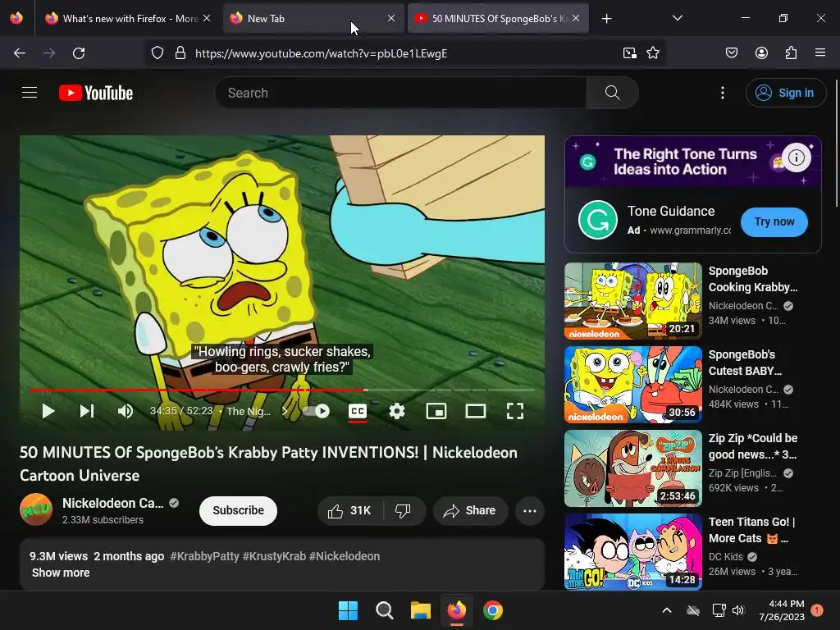Open Windows Start menu

pyautogui.click(x=348, y=610)
